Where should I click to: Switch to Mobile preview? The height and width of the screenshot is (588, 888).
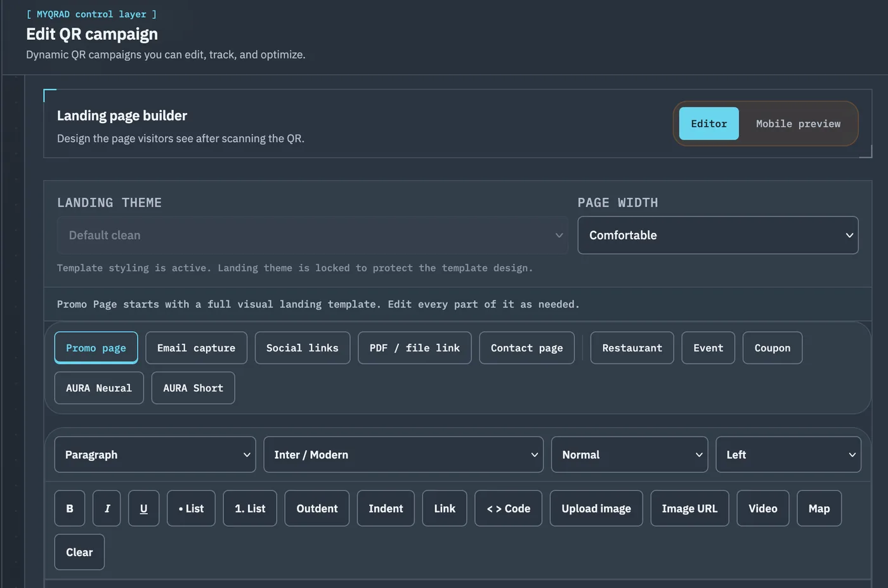(798, 124)
